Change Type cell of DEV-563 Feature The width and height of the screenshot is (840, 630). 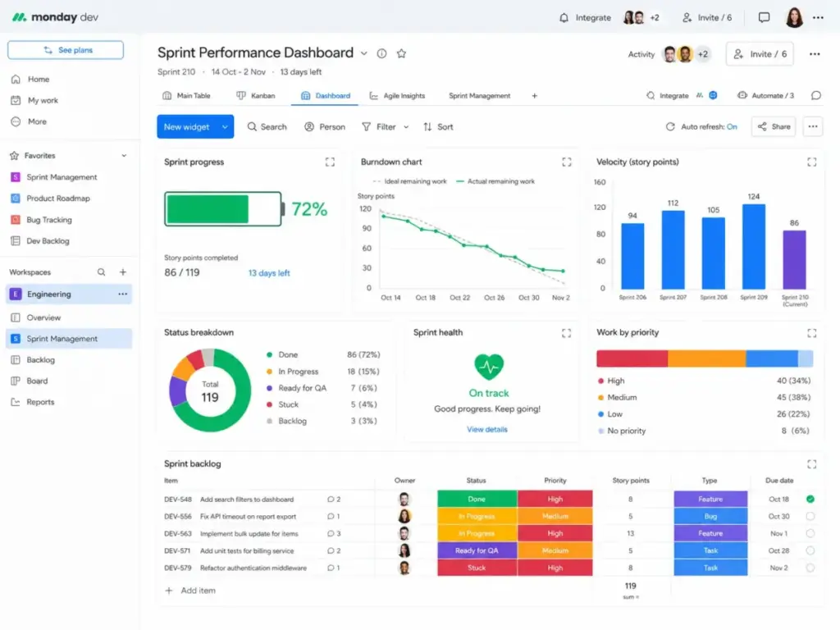710,533
